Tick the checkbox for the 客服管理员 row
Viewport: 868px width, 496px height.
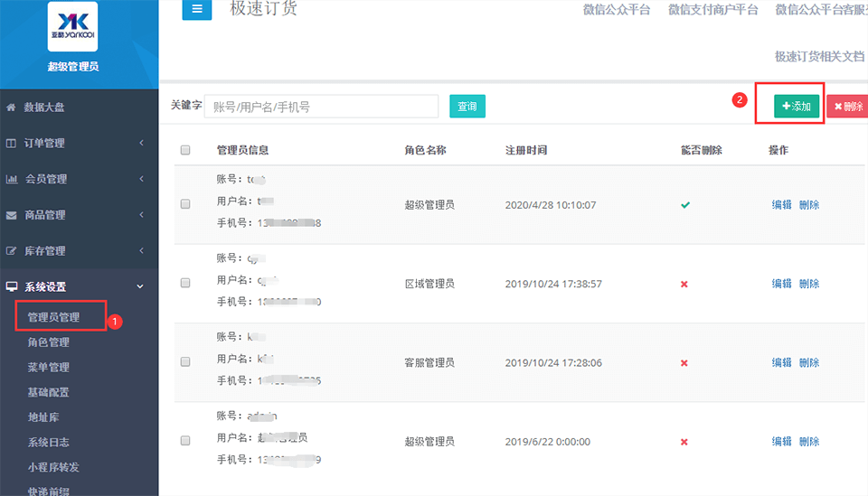(185, 361)
